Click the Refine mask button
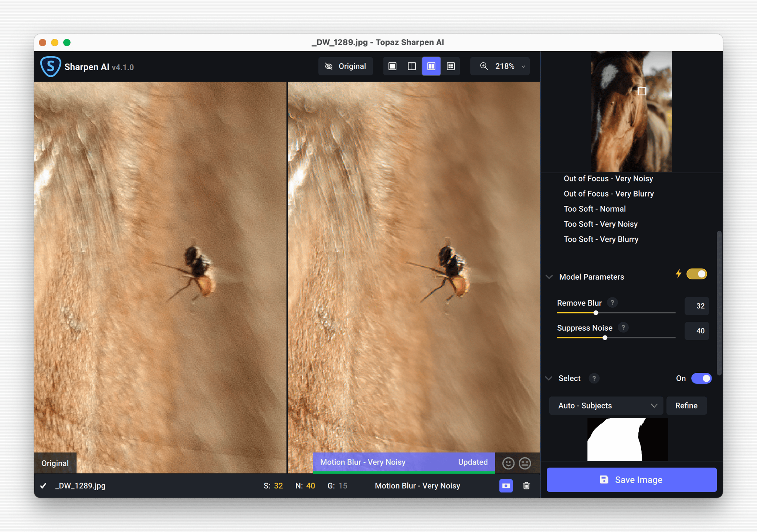Viewport: 757px width, 532px height. (686, 406)
